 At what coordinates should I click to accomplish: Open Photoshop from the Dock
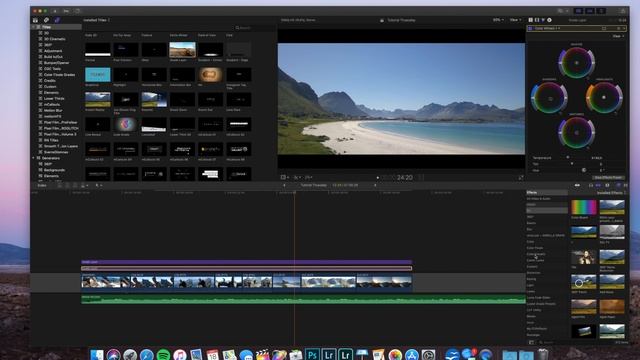[312, 355]
